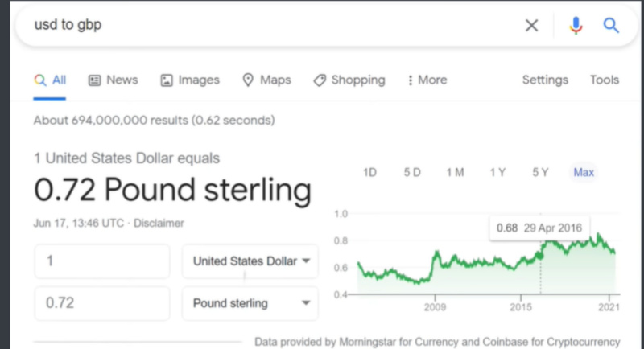
Task: Open United States Dollar currency dropdown
Action: (x=250, y=261)
